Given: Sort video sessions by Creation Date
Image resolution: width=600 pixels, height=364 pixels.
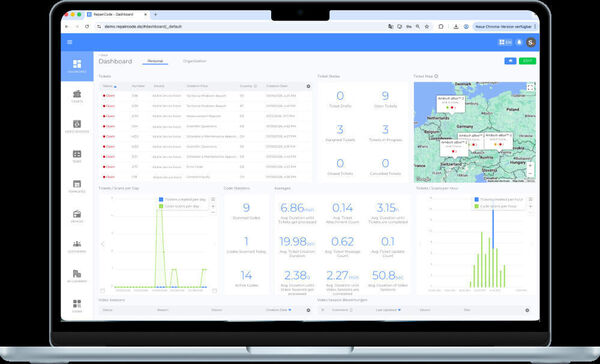Looking at the screenshot, I should click(x=278, y=310).
